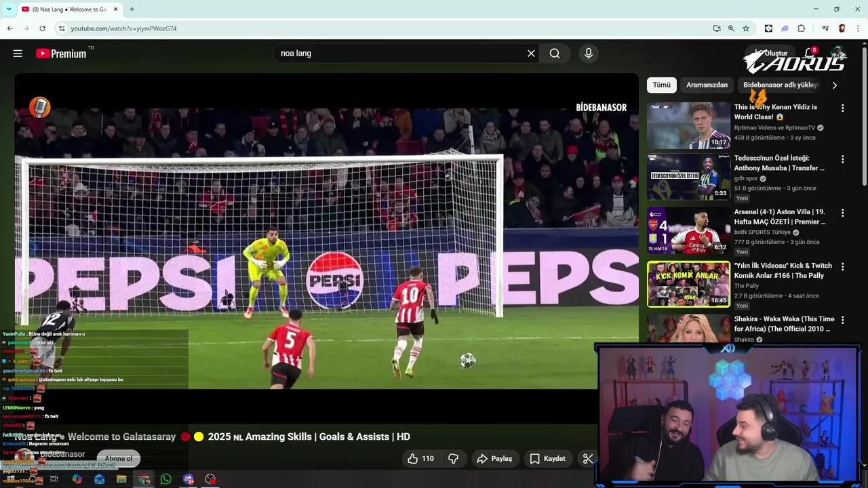Image resolution: width=868 pixels, height=488 pixels.
Task: Open the 'This is Why Kenan Yildiz' title
Action: (x=776, y=112)
